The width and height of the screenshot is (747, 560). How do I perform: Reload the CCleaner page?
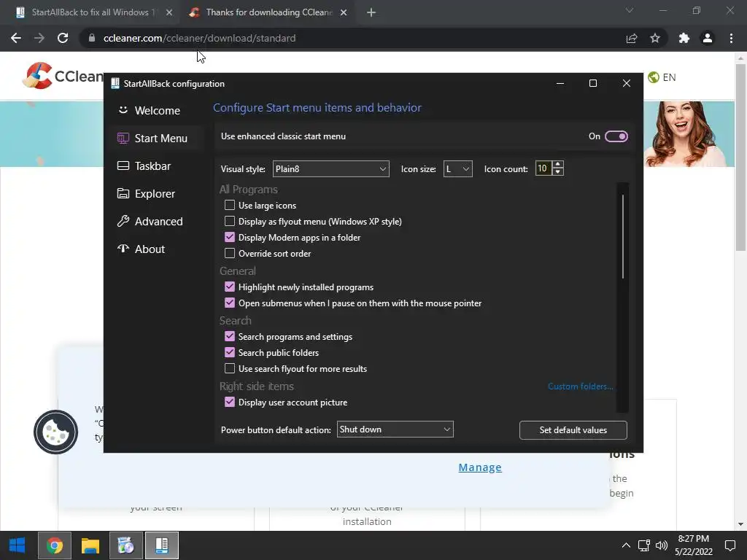coord(63,38)
